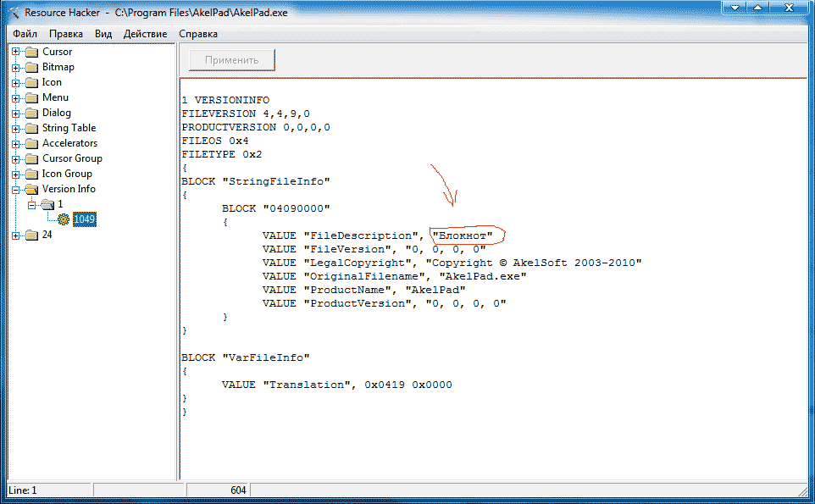Viewport: 815px width, 504px height.
Task: Click the OriginalFilename "AkelPad.exe" line
Action: 395,276
